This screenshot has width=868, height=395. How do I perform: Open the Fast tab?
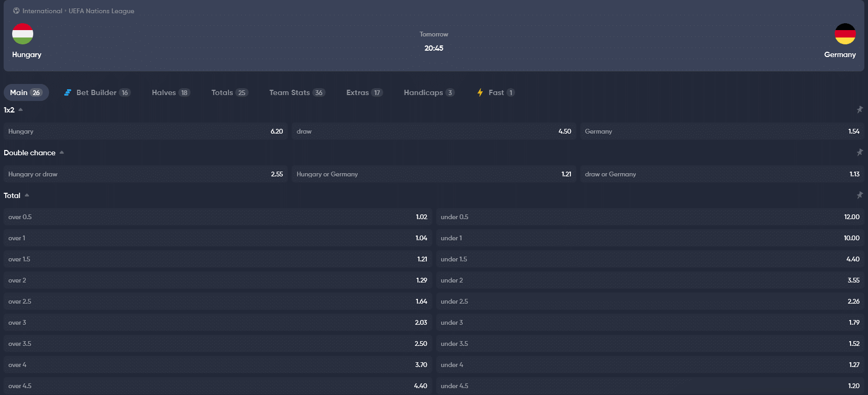(495, 92)
